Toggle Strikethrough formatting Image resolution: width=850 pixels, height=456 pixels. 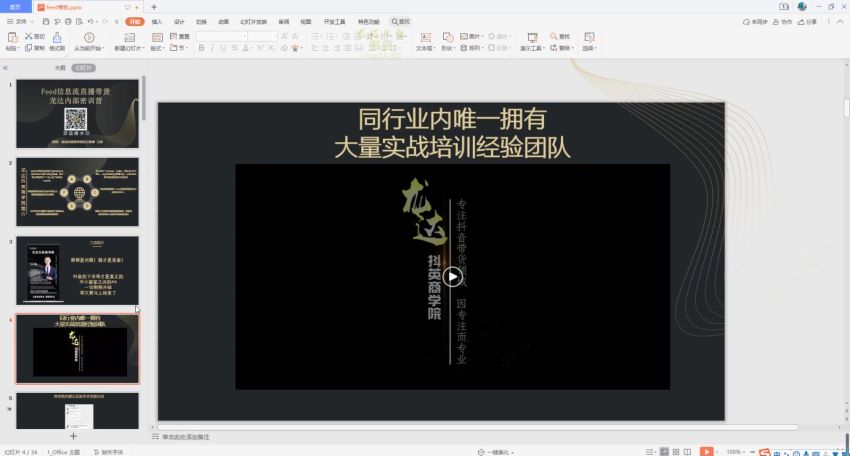pyautogui.click(x=234, y=48)
